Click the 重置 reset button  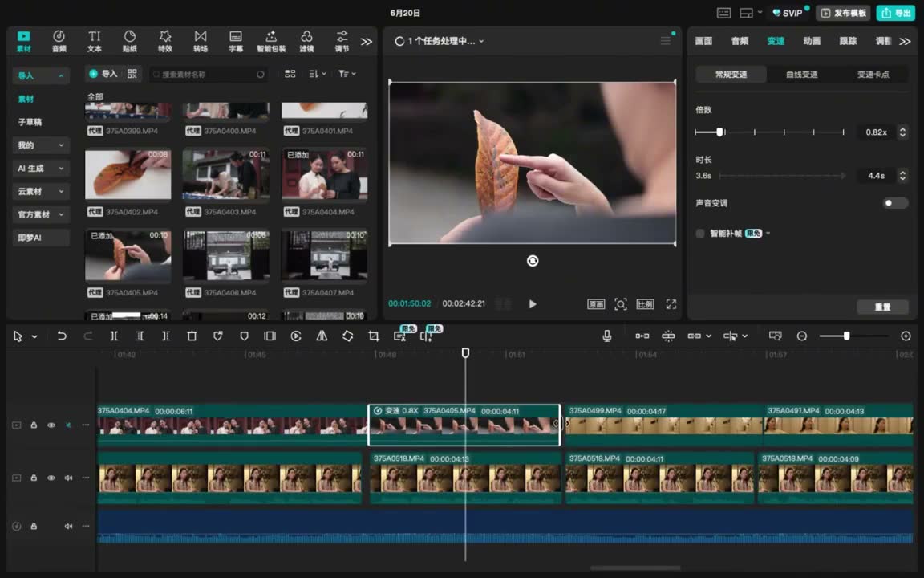coord(882,307)
